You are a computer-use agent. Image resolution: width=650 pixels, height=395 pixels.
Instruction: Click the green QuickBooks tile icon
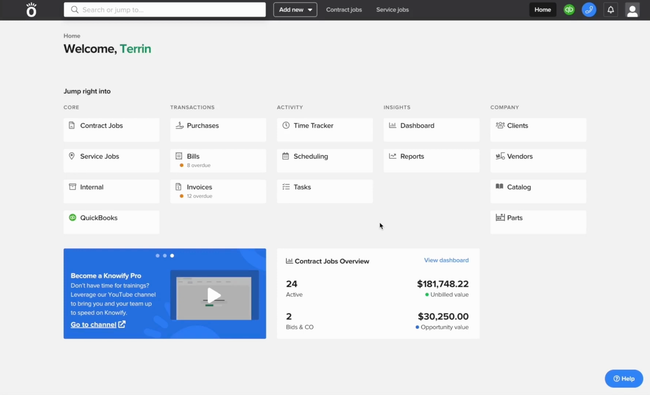pos(72,217)
